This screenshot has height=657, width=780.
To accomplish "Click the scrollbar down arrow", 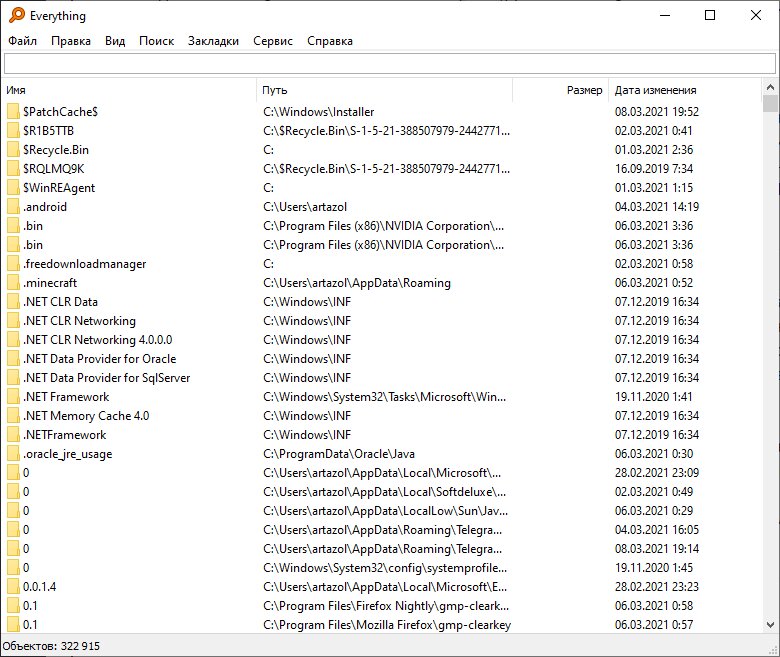I will coord(770,625).
